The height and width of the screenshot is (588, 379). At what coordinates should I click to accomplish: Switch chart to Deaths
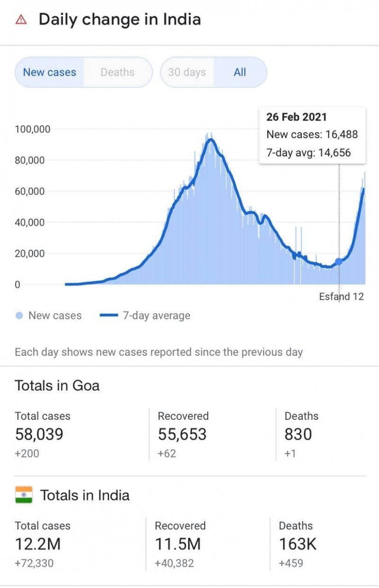tap(117, 72)
